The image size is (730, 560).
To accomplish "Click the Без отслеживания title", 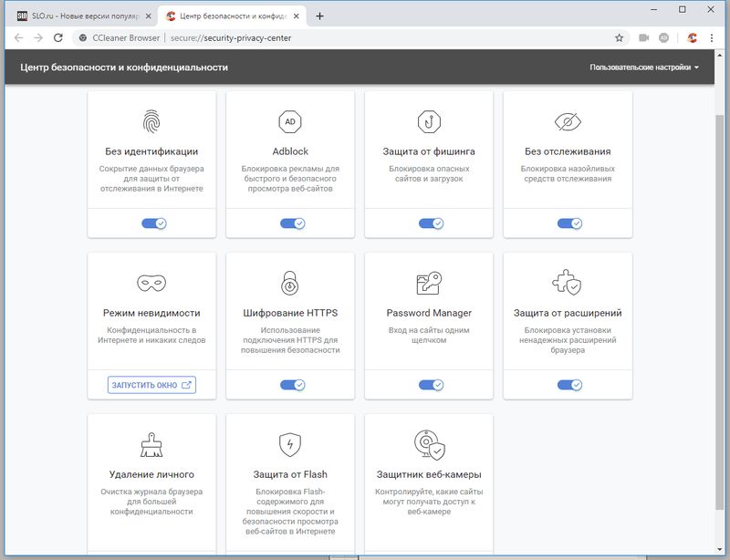I will click(x=568, y=151).
